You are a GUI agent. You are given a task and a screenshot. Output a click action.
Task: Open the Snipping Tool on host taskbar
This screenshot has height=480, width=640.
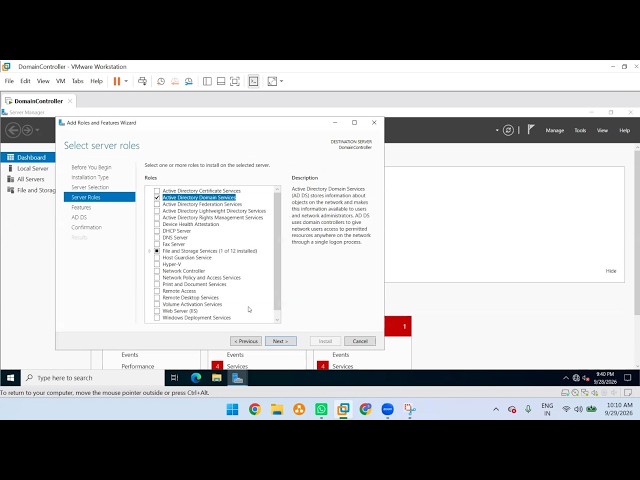click(x=410, y=409)
